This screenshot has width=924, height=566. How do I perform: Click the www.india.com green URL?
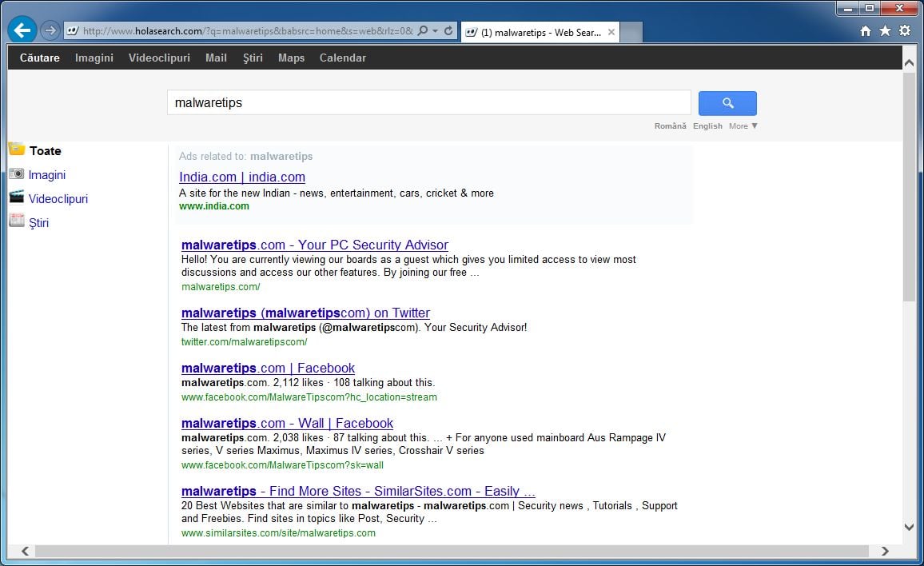pos(214,206)
